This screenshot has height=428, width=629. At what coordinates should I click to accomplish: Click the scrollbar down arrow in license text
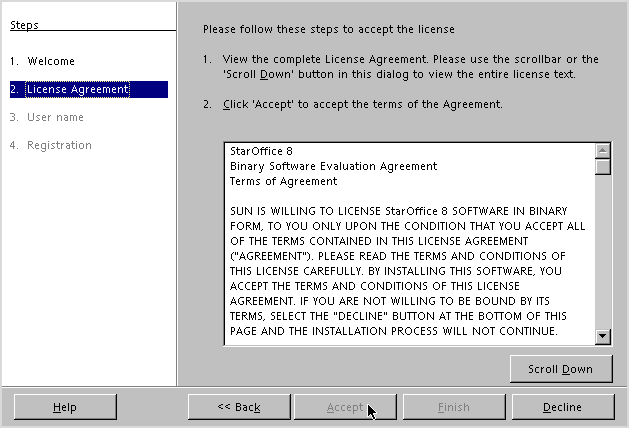(x=603, y=336)
